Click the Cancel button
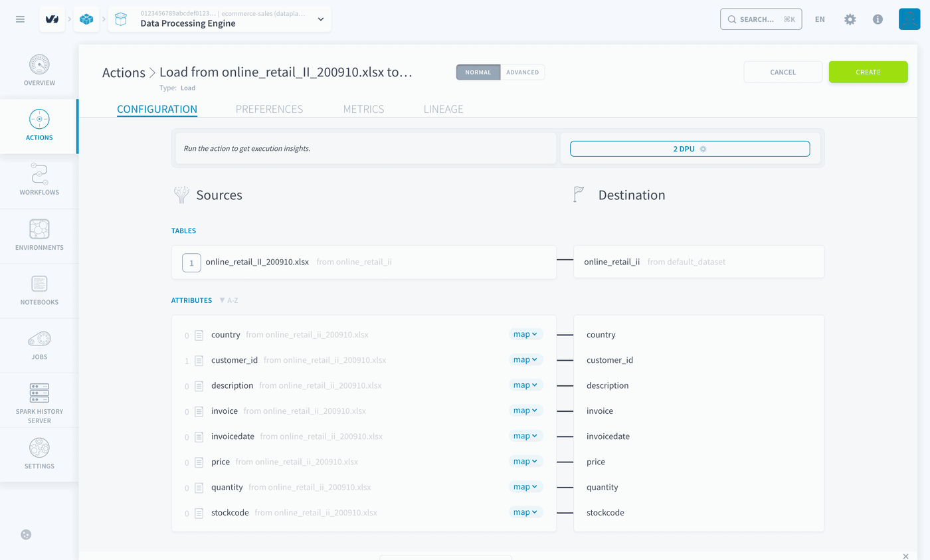This screenshot has width=930, height=560. pos(783,72)
